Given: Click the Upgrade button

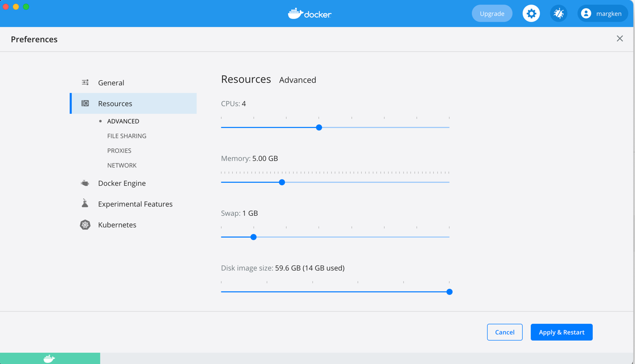Looking at the screenshot, I should tap(492, 13).
